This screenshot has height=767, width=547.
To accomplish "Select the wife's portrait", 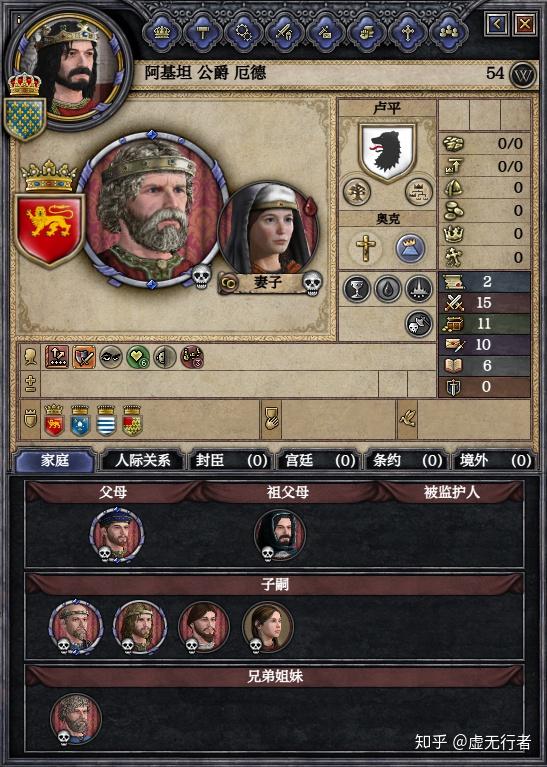I will pyautogui.click(x=267, y=228).
